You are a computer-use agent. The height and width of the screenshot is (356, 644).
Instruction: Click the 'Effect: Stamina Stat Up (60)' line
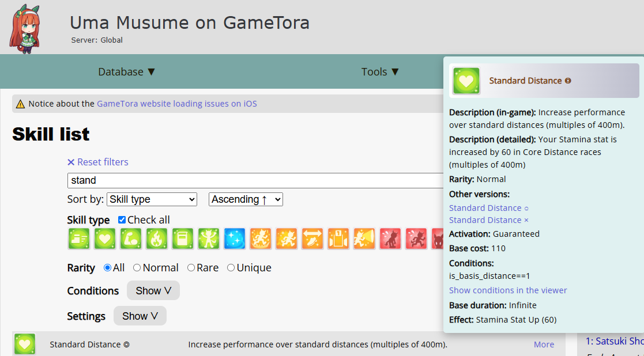coord(503,320)
